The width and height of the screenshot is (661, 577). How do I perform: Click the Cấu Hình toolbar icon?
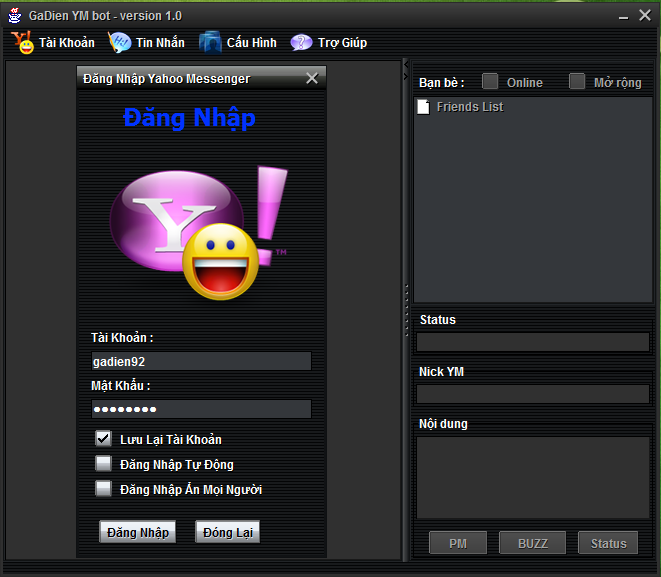coord(210,43)
